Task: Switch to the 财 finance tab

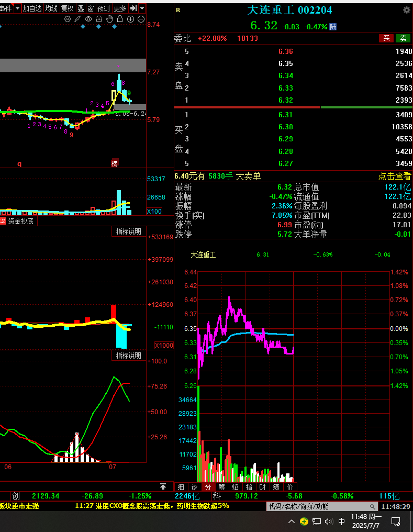Action: pyautogui.click(x=262, y=487)
